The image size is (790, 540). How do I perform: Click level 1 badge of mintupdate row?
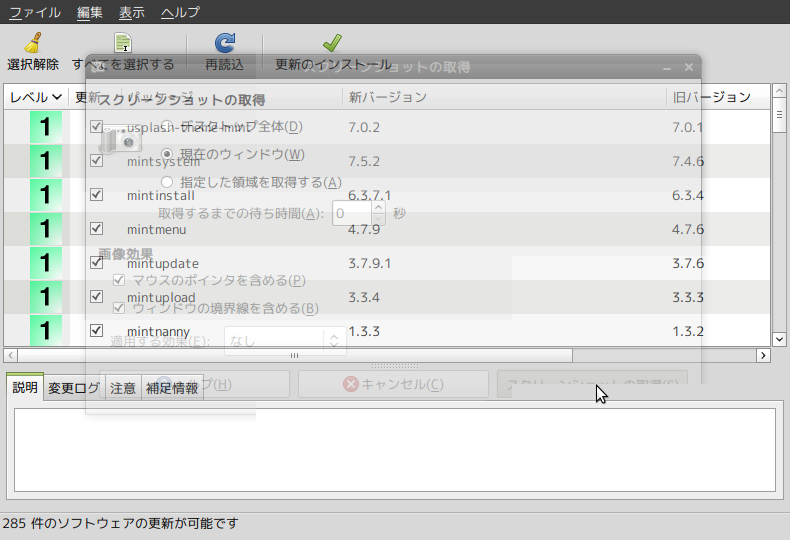pos(46,263)
